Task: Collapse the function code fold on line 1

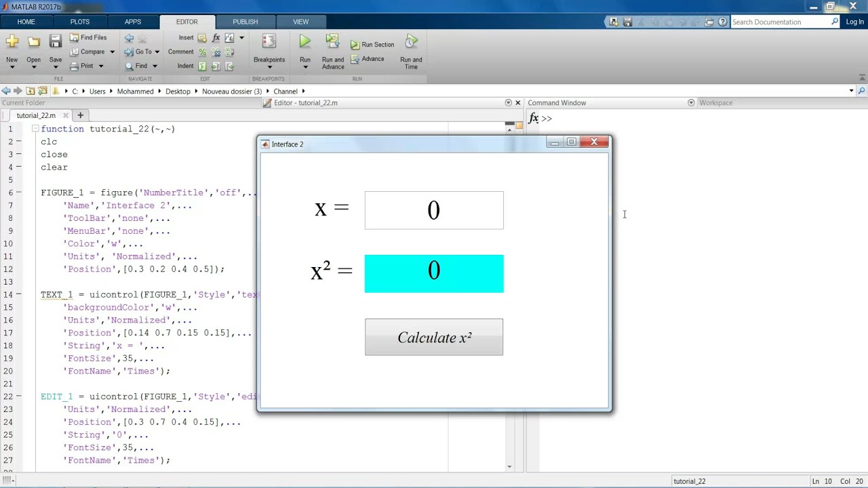Action: click(x=35, y=129)
